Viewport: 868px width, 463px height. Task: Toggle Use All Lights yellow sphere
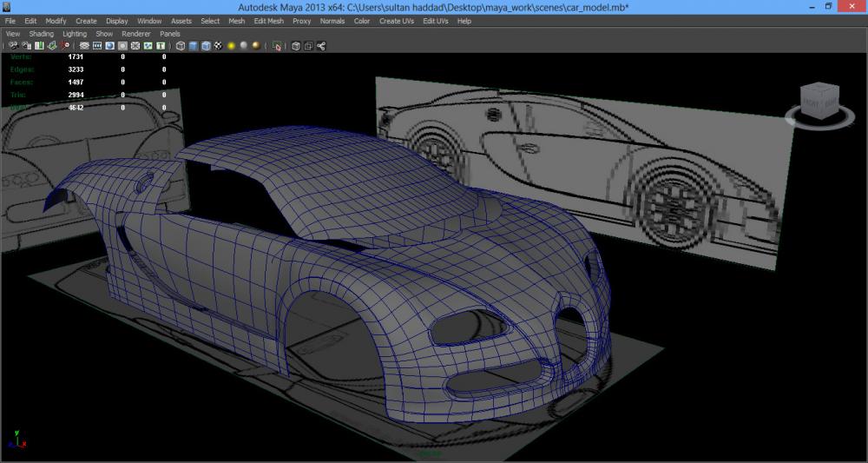[x=231, y=45]
